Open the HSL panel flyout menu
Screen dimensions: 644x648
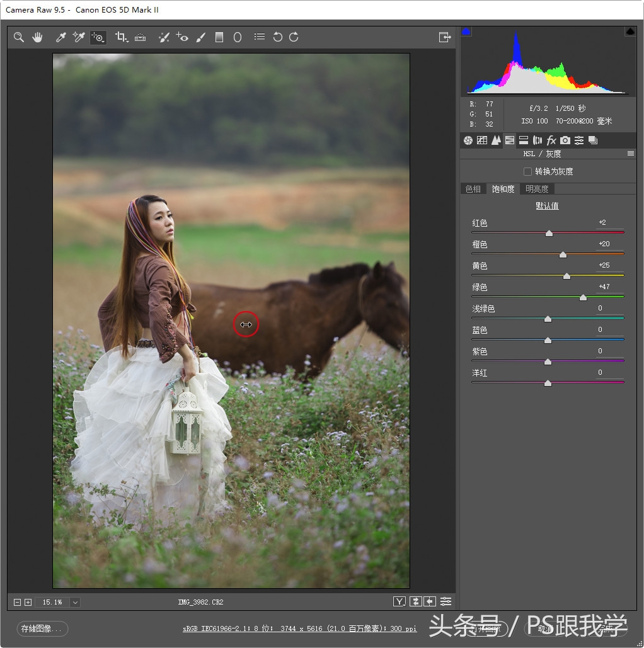pyautogui.click(x=630, y=153)
